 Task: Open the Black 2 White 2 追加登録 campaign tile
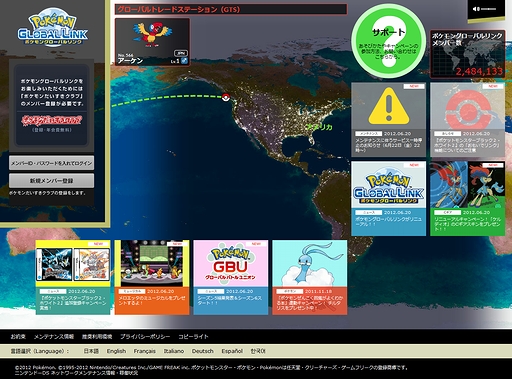pos(73,277)
